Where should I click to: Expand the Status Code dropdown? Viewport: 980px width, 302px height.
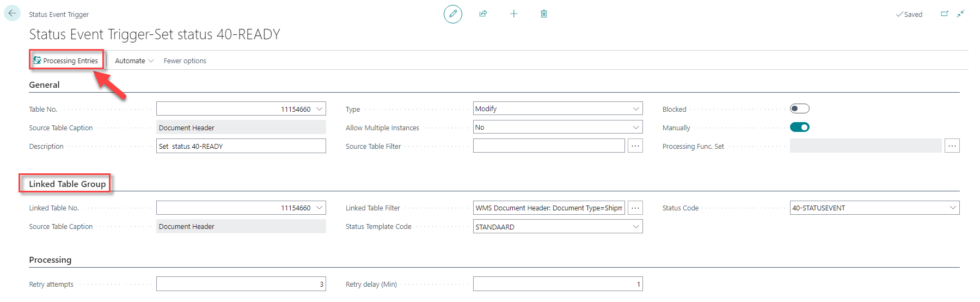(874, 208)
